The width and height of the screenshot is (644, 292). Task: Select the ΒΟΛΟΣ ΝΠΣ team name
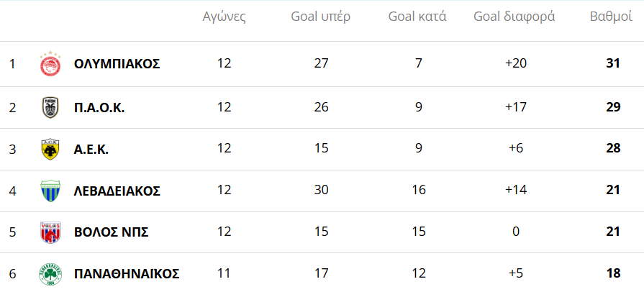pos(111,232)
